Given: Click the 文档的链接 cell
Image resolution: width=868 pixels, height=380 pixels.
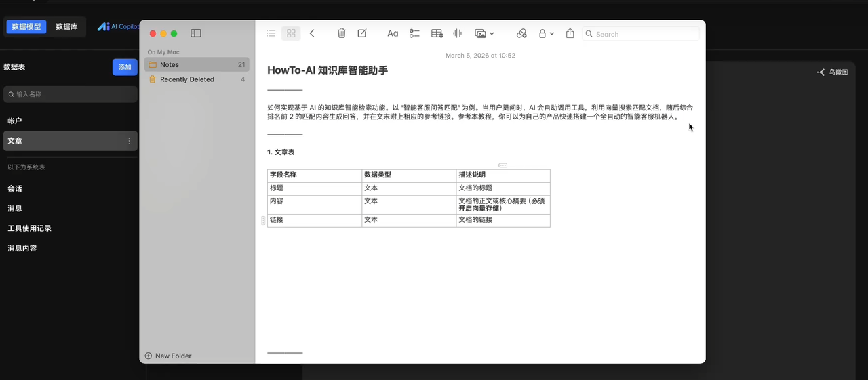Looking at the screenshot, I should pyautogui.click(x=503, y=220).
